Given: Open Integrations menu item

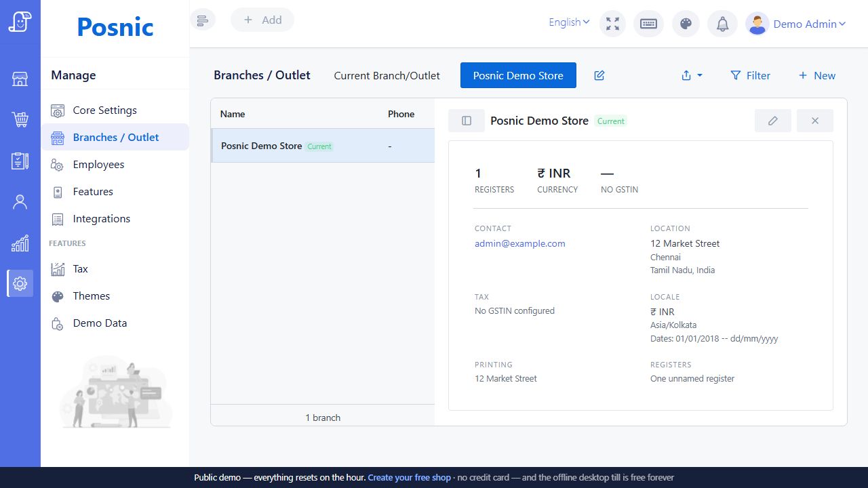Looking at the screenshot, I should coord(115,218).
